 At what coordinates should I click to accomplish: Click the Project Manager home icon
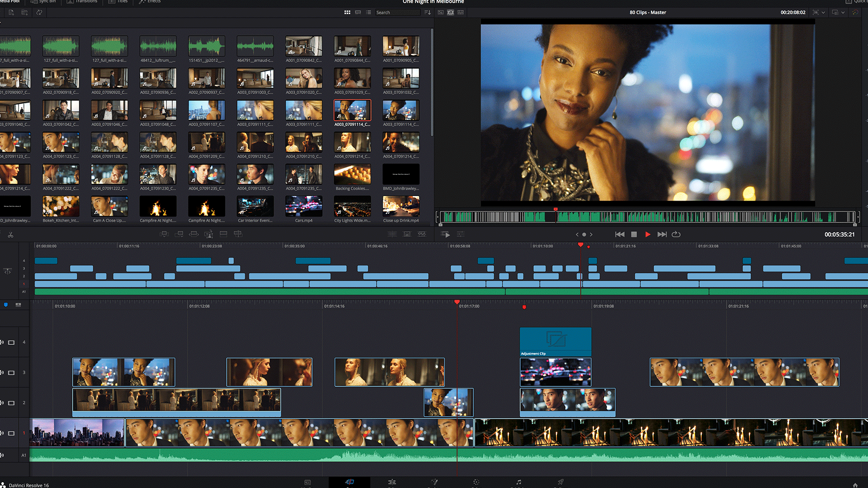[x=855, y=485]
